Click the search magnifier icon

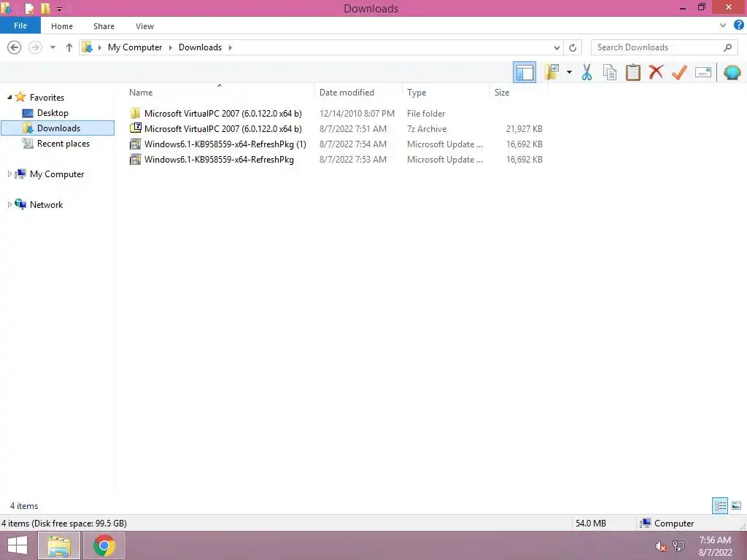(x=727, y=47)
